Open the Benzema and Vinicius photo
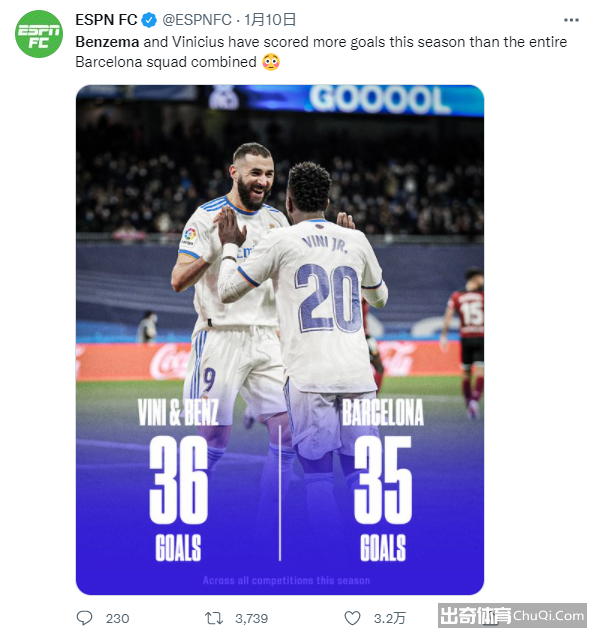Image resolution: width=597 pixels, height=638 pixels. 280,340
